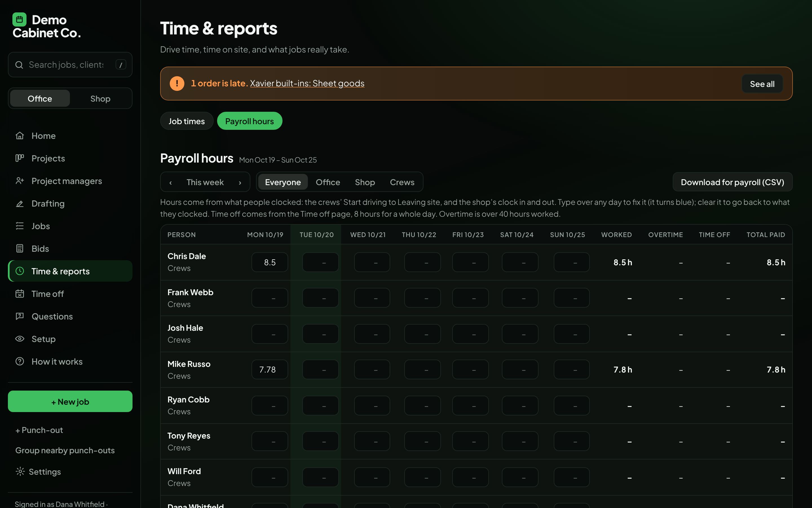The width and height of the screenshot is (812, 508).
Task: Click the Setup eye icon
Action: pyautogui.click(x=20, y=339)
